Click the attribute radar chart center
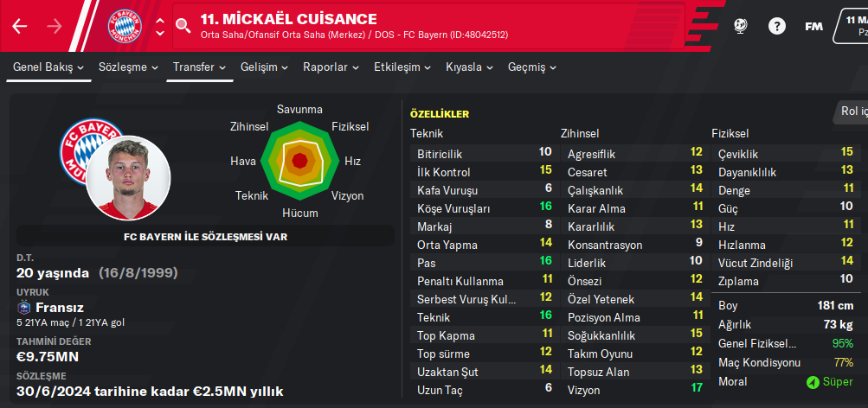The image size is (868, 408). (299, 160)
